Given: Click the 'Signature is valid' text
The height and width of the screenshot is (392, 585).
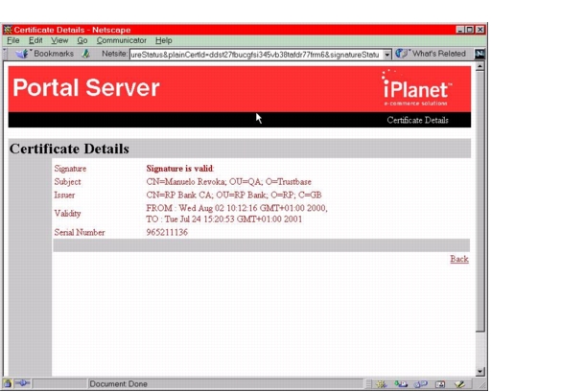Looking at the screenshot, I should click(x=179, y=169).
